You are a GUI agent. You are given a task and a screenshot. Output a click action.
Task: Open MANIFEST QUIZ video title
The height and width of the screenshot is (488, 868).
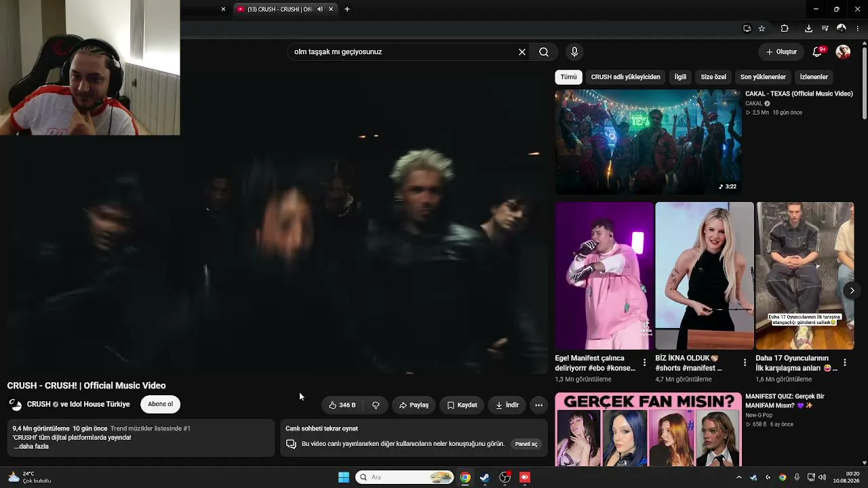[785, 401]
